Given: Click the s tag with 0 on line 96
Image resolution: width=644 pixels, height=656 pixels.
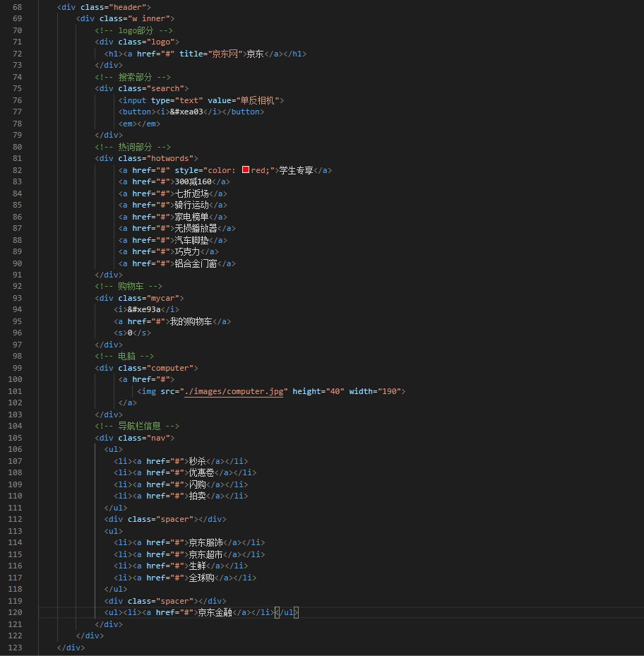Looking at the screenshot, I should click(132, 333).
